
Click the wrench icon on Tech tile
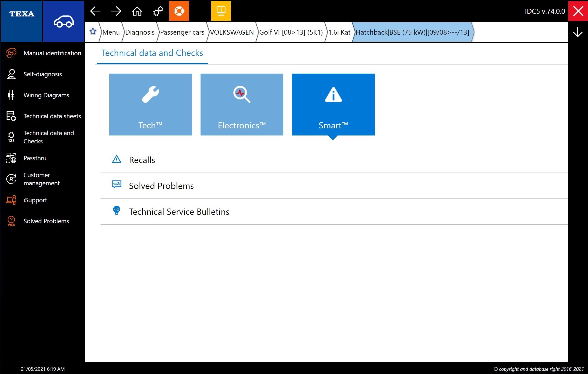(150, 94)
